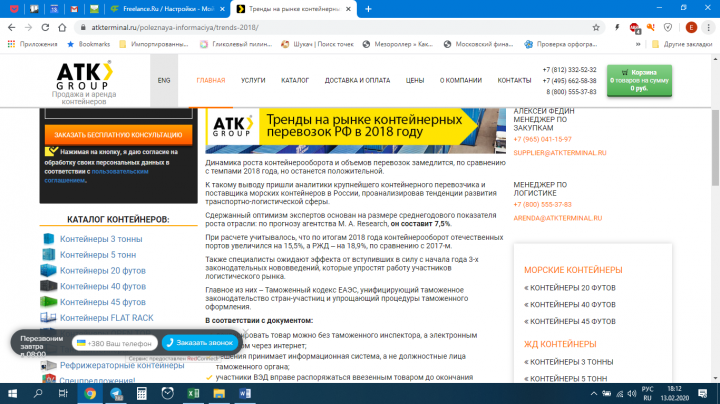Open Windows taskbar search
The width and height of the screenshot is (720, 404).
pyautogui.click(x=38, y=393)
